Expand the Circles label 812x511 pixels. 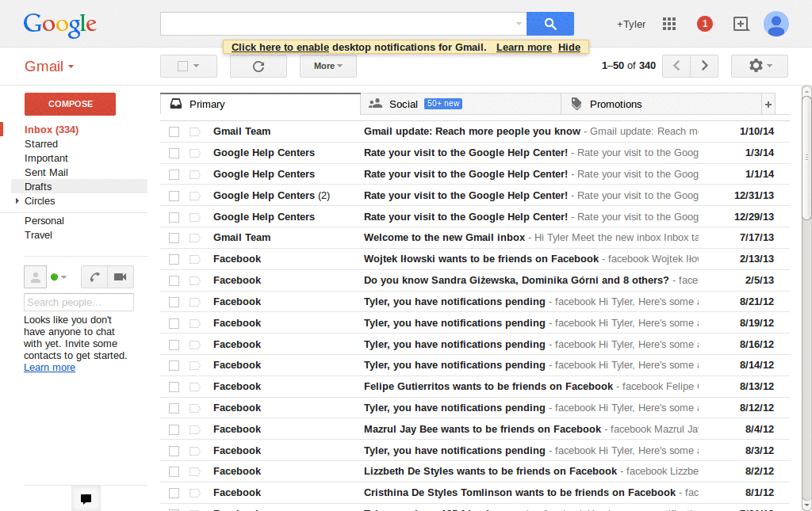(x=17, y=201)
